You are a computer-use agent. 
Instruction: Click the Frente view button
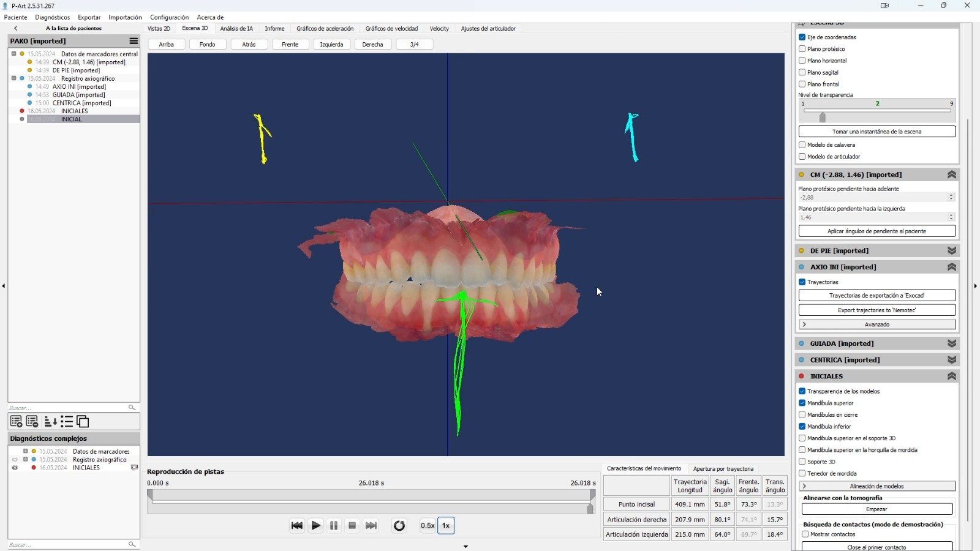(290, 44)
